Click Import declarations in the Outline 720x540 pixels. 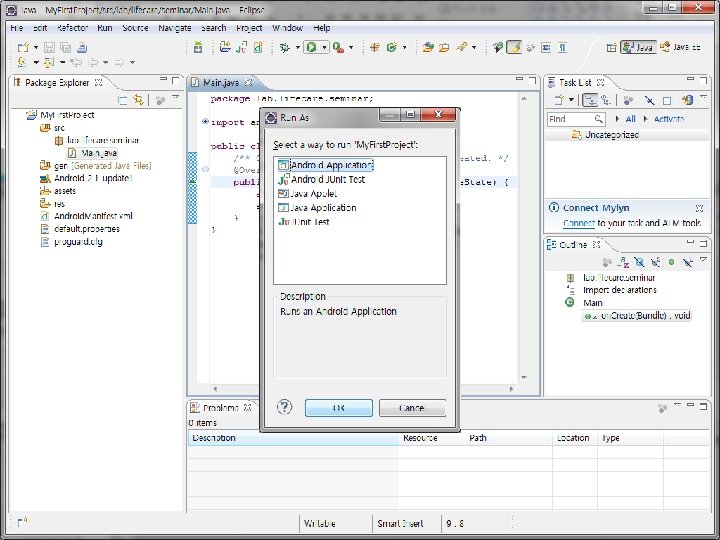click(x=620, y=290)
